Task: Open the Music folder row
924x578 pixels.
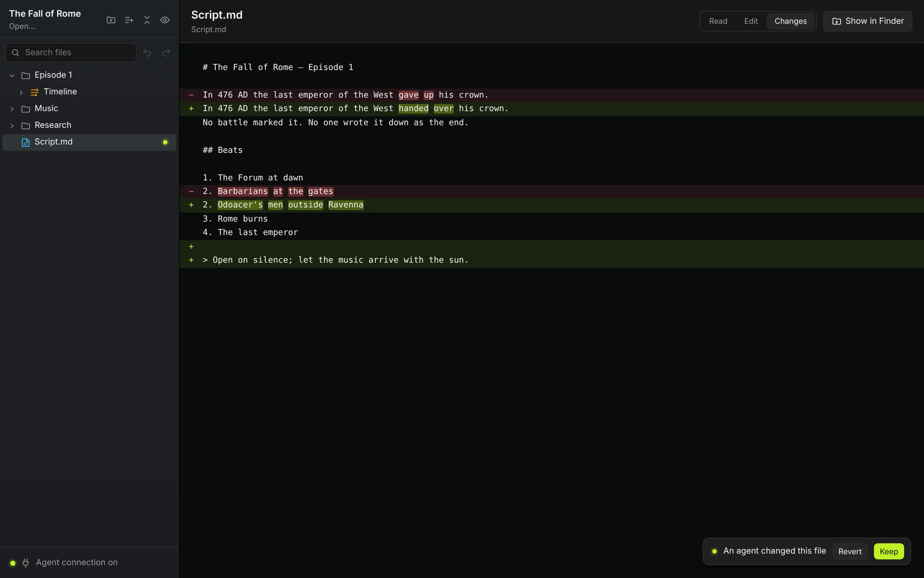Action: click(x=89, y=109)
